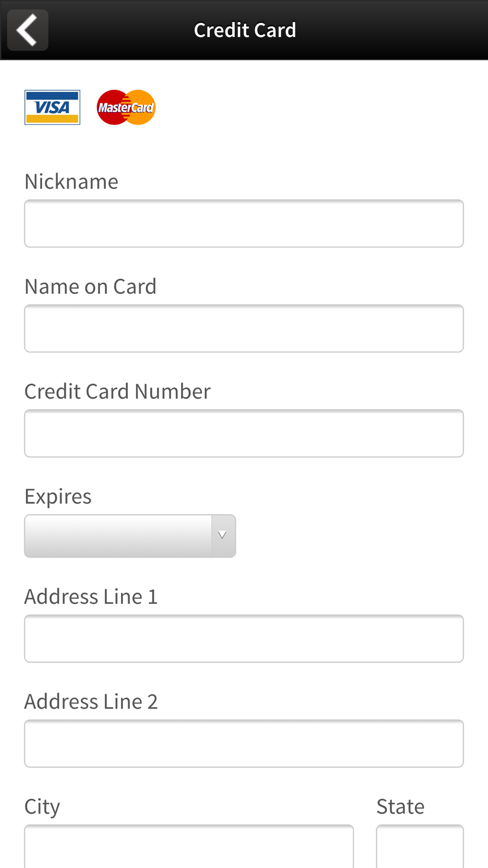Click inside the City input box
Viewport: 488px width, 868px height.
click(189, 847)
